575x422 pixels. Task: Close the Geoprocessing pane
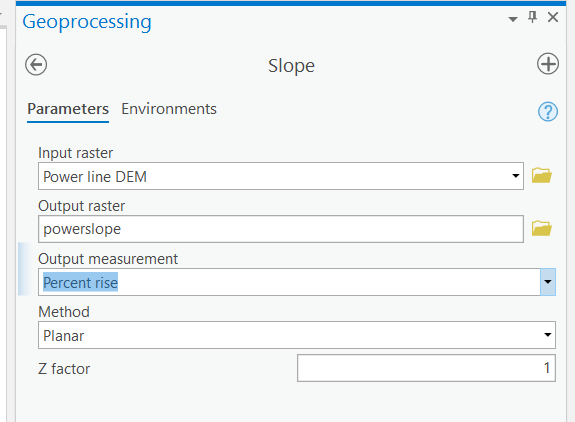(553, 17)
